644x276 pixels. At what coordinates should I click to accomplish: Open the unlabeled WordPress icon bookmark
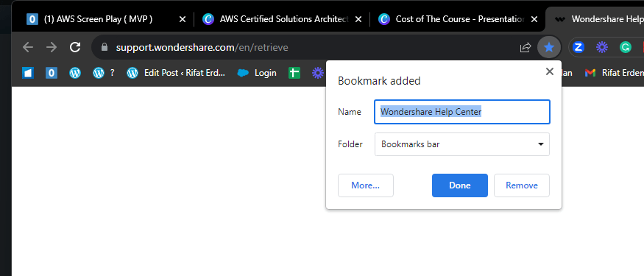pos(75,73)
